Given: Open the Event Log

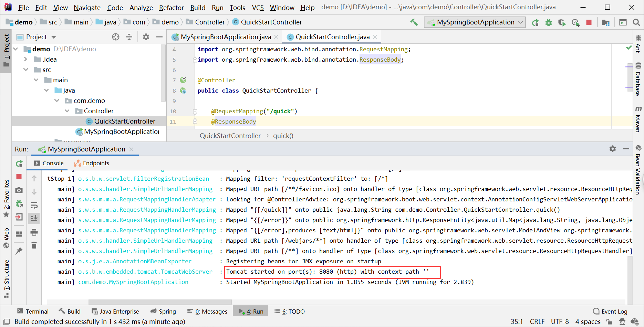Looking at the screenshot, I should click(x=610, y=311).
